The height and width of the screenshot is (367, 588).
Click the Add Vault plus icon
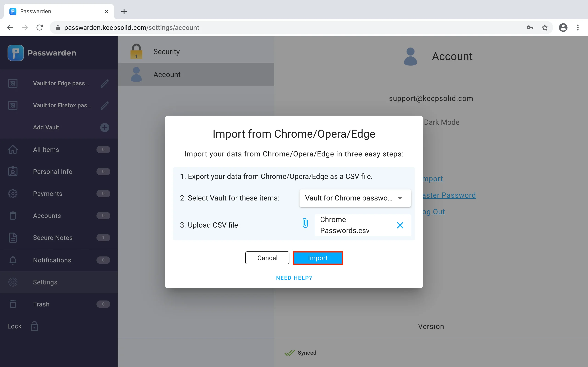click(x=105, y=128)
